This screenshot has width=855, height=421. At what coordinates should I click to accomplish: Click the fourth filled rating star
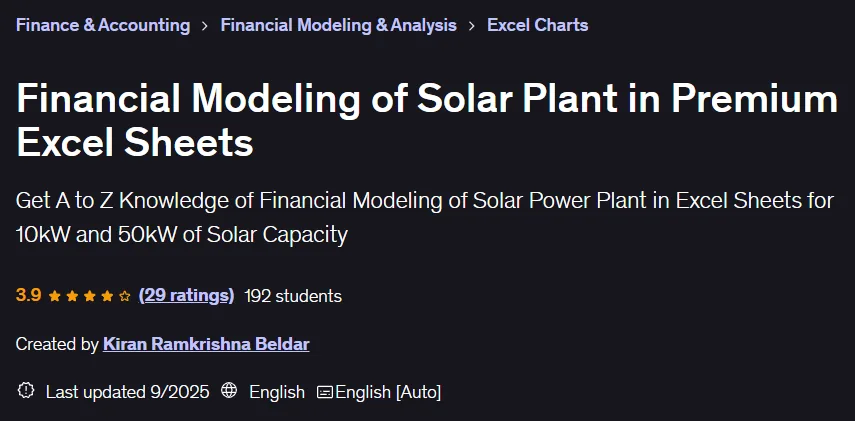[x=107, y=296]
